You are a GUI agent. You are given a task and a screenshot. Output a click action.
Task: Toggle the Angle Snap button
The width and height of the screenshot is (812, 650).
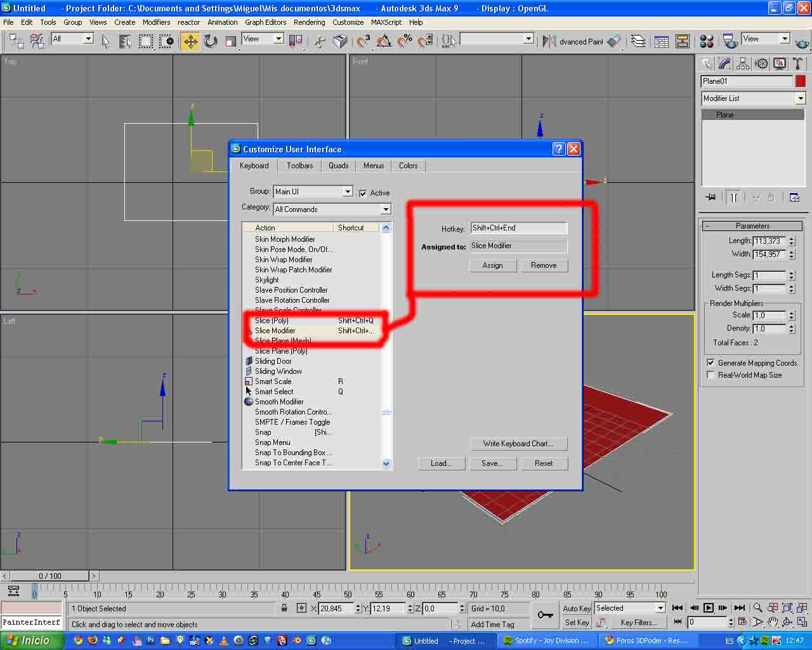pos(384,41)
